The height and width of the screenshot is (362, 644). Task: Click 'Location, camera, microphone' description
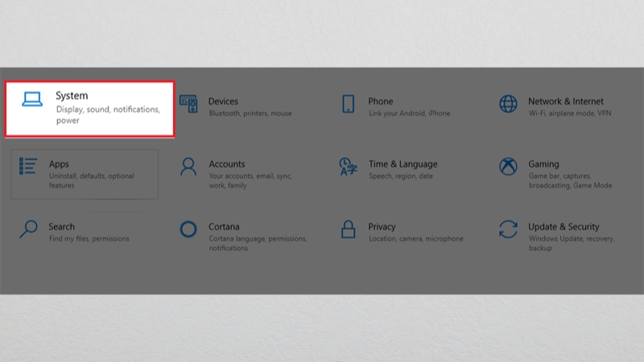415,238
